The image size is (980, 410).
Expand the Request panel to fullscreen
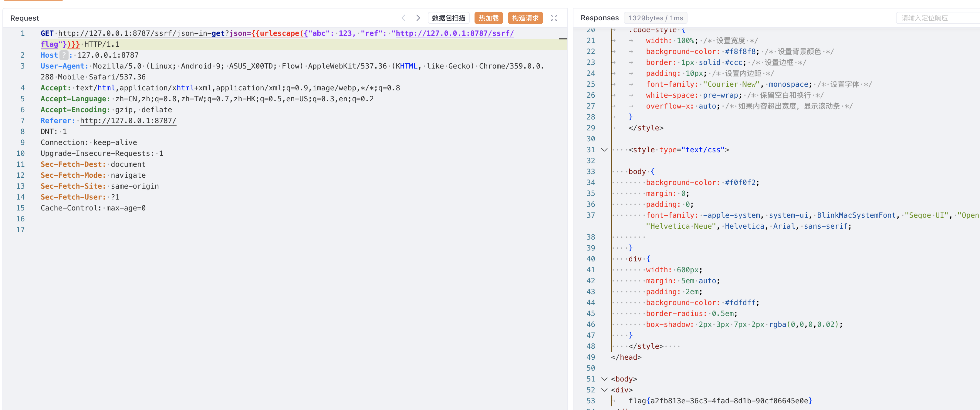tap(554, 18)
